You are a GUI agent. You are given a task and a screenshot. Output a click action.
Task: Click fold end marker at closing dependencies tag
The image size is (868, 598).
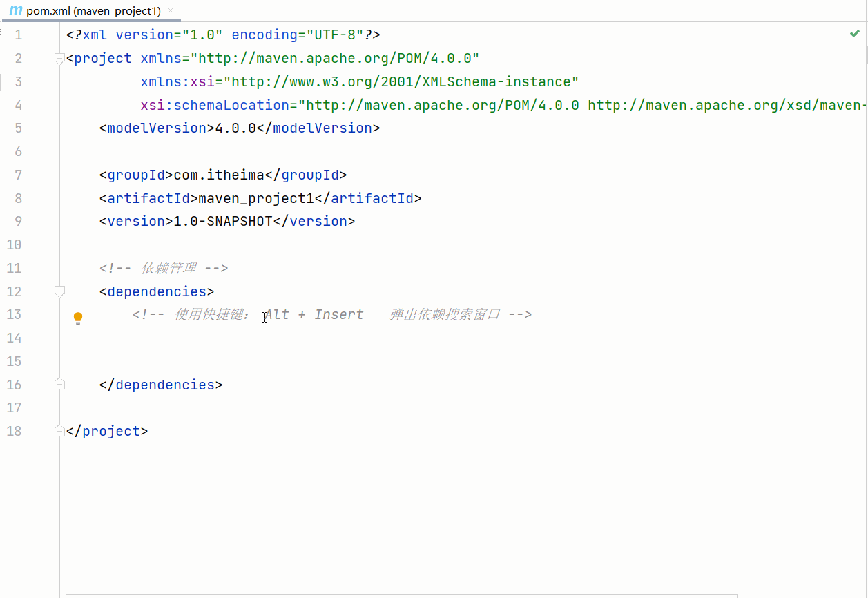[x=60, y=385]
